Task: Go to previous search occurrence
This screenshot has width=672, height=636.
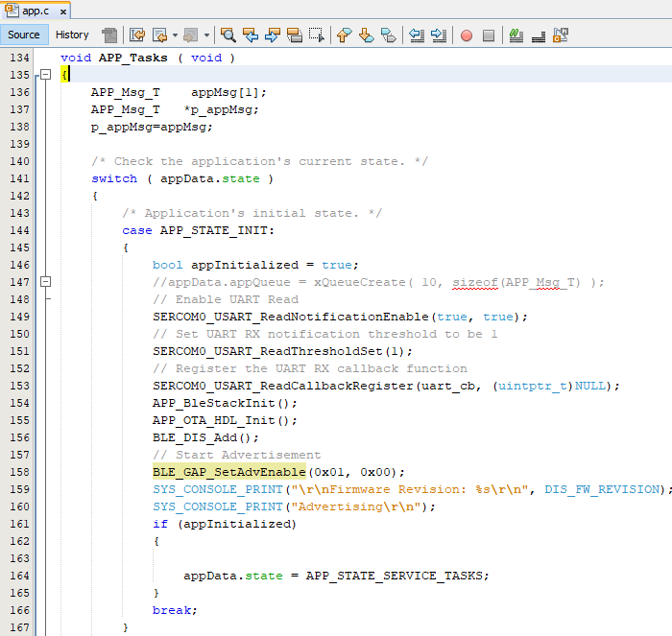Action: point(251,35)
